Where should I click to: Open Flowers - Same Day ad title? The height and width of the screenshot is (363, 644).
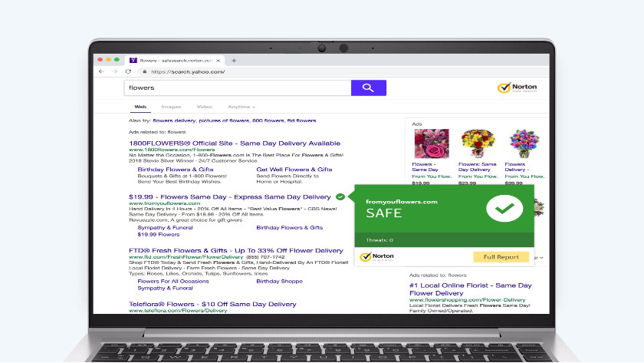[x=425, y=167]
